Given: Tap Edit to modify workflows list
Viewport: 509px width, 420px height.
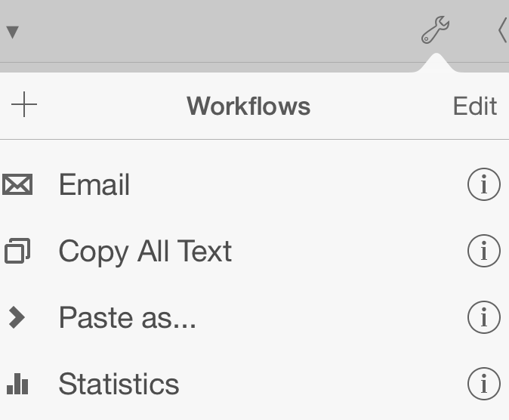Looking at the screenshot, I should (x=474, y=106).
